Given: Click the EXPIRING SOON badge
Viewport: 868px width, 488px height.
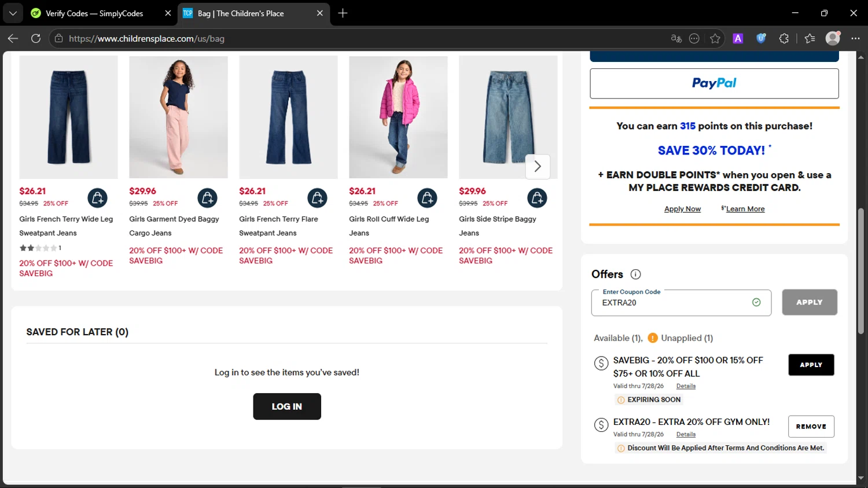Looking at the screenshot, I should (649, 399).
